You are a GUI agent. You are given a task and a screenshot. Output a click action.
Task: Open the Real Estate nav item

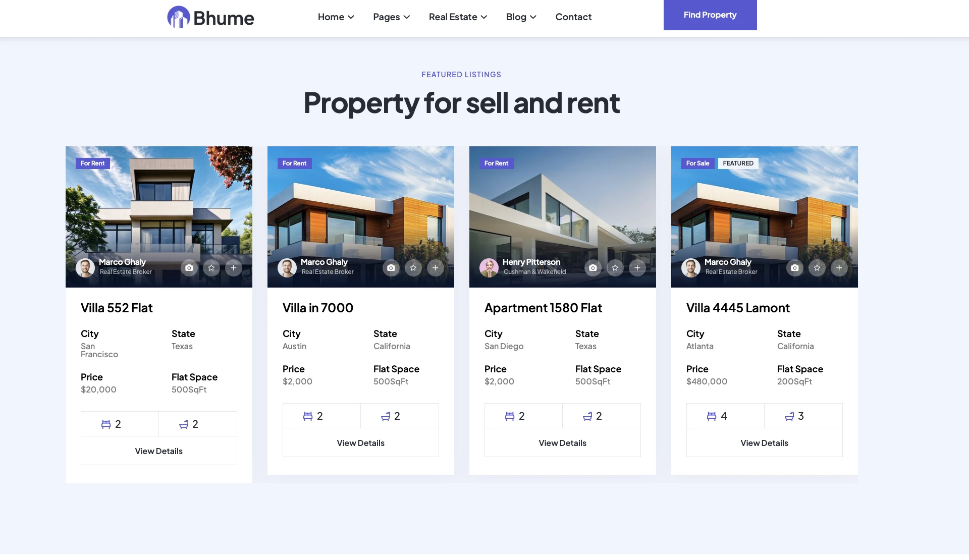(x=453, y=17)
